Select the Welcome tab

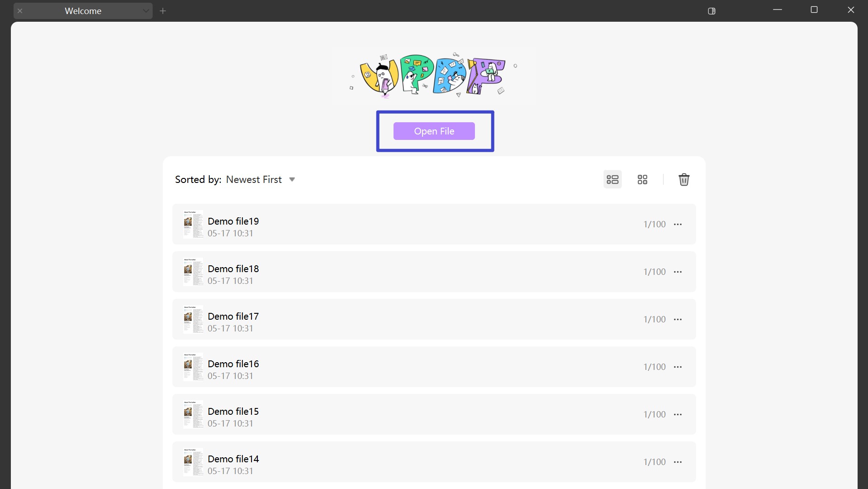83,11
